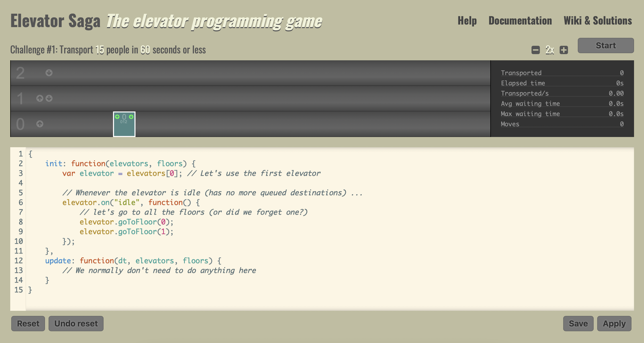The width and height of the screenshot is (644, 343).
Task: Click the 'We normally don't need' comment
Action: point(159,270)
